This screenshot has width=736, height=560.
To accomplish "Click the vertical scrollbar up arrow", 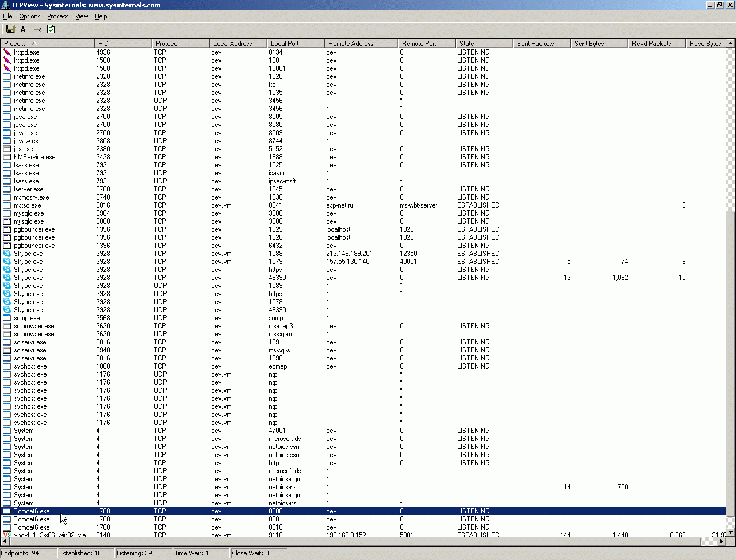I will (731, 43).
